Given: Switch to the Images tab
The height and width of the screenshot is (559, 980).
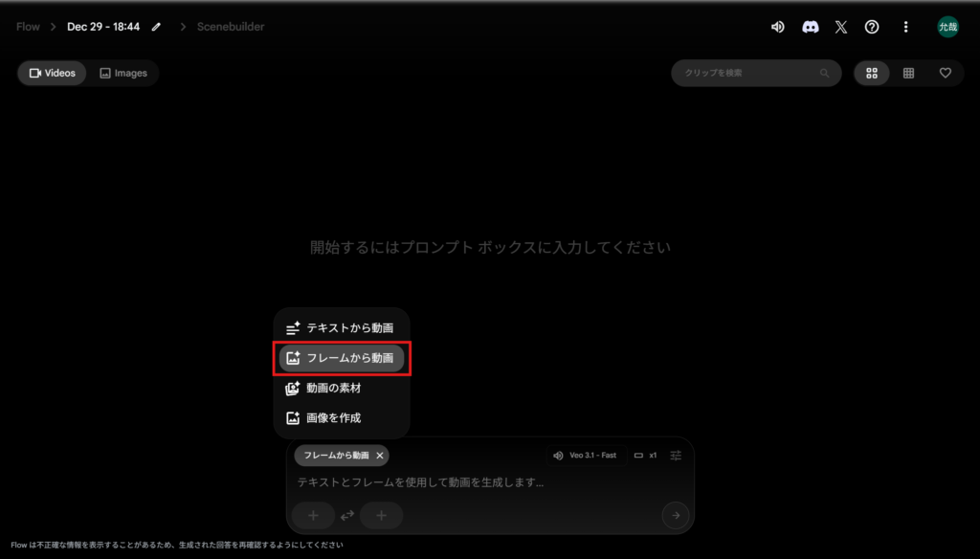Looking at the screenshot, I should point(123,73).
